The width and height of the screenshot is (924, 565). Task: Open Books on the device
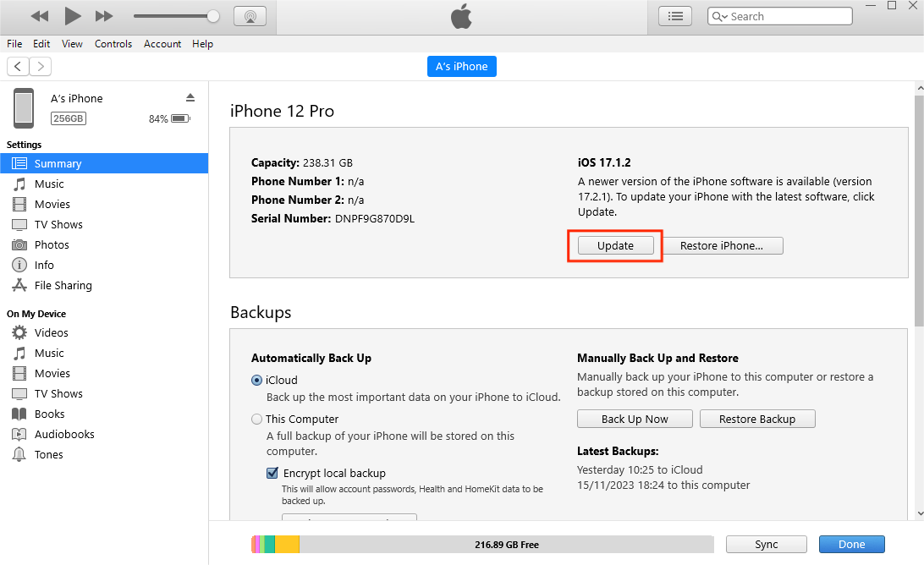pyautogui.click(x=104, y=414)
